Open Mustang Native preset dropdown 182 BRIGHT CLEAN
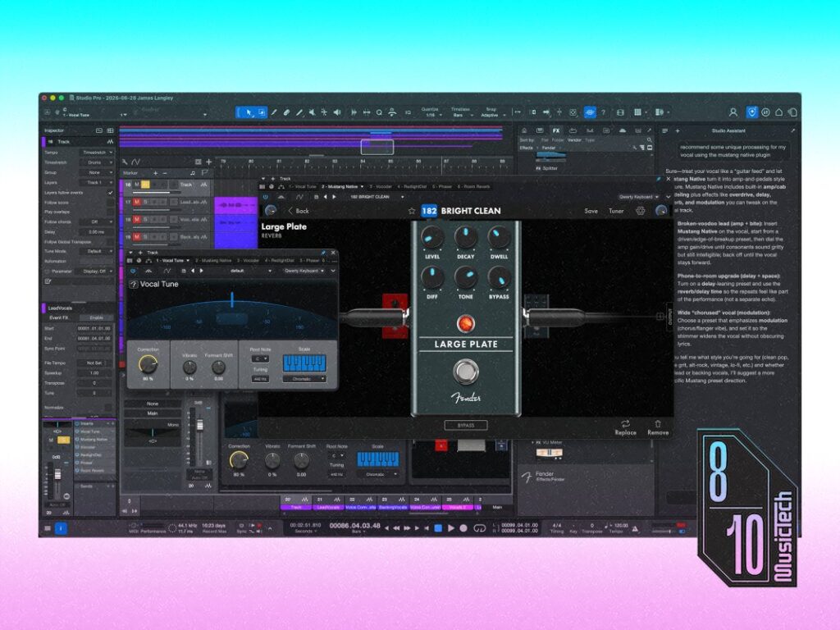Screen dimensions: 840x630 [x=377, y=197]
